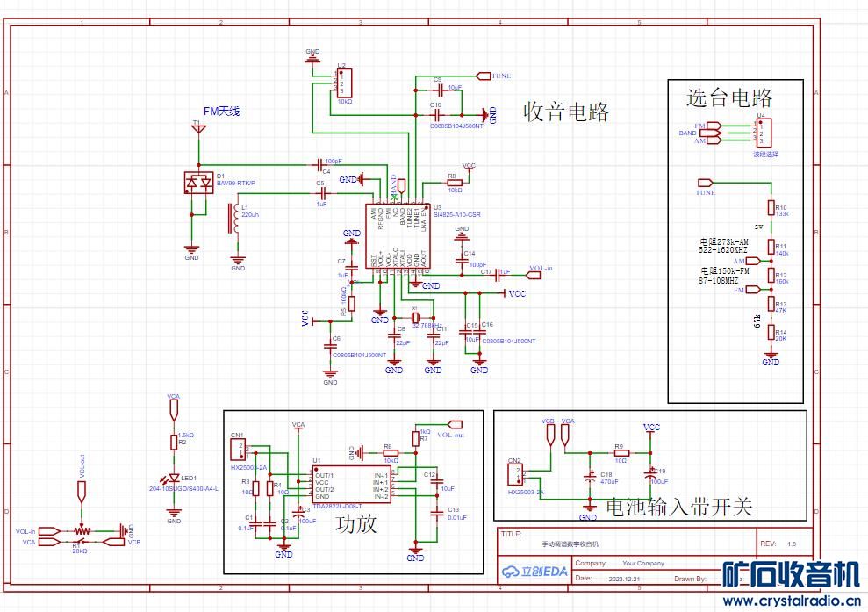868x612 pixels.
Task: Select the U4 band selection header
Action: coord(764,133)
